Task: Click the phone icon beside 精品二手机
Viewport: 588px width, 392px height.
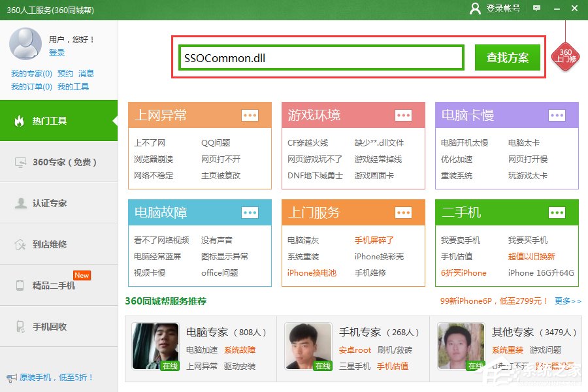Action: coord(20,285)
